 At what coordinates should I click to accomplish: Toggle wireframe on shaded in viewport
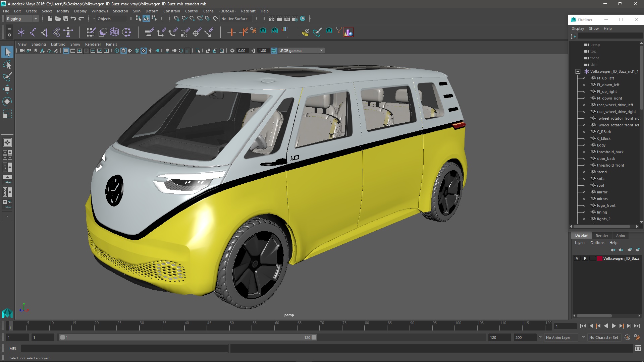click(137, 51)
